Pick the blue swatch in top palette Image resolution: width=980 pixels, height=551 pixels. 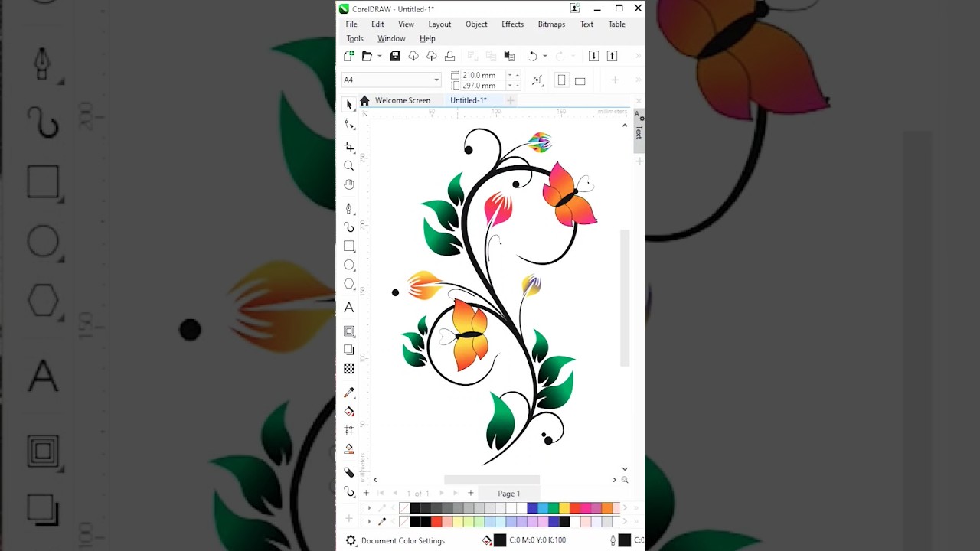pos(532,507)
